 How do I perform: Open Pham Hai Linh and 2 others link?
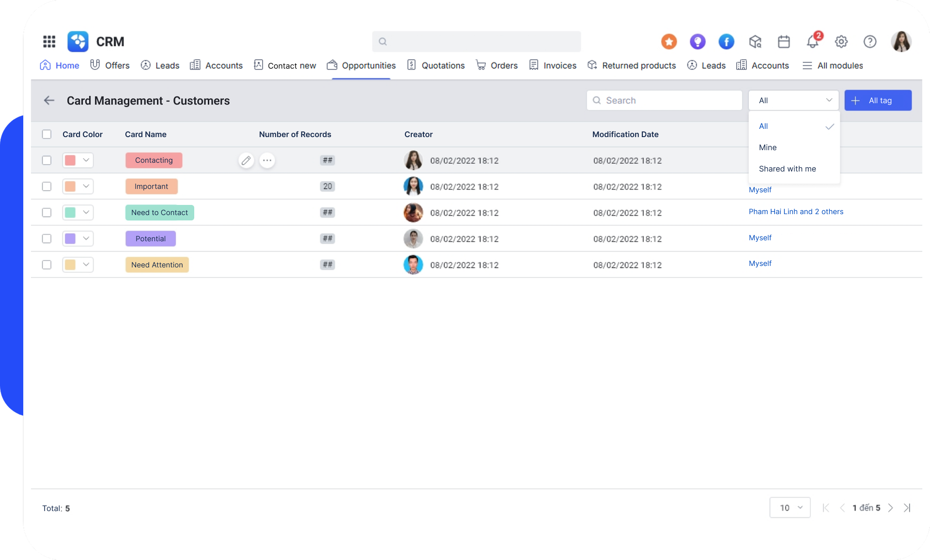(796, 212)
